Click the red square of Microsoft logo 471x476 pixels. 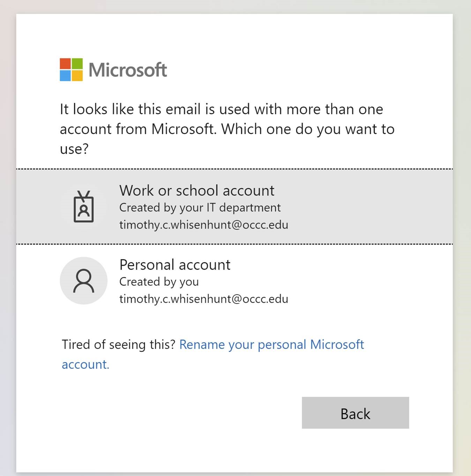click(x=65, y=64)
